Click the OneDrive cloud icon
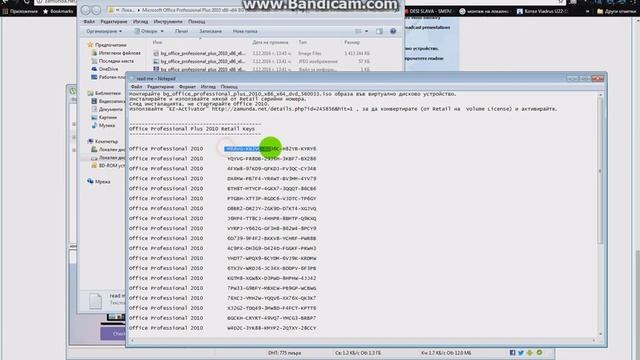 (94, 69)
